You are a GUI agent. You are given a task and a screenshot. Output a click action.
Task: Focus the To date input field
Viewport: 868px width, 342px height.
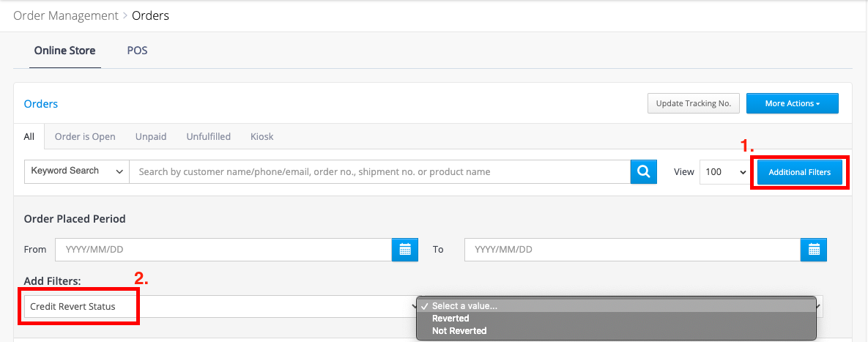pyautogui.click(x=633, y=250)
